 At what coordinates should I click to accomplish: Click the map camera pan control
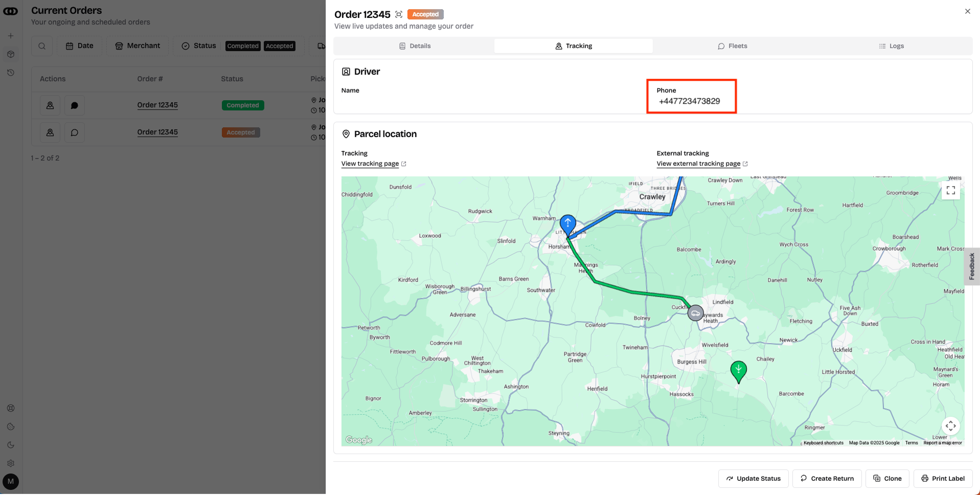tap(951, 426)
